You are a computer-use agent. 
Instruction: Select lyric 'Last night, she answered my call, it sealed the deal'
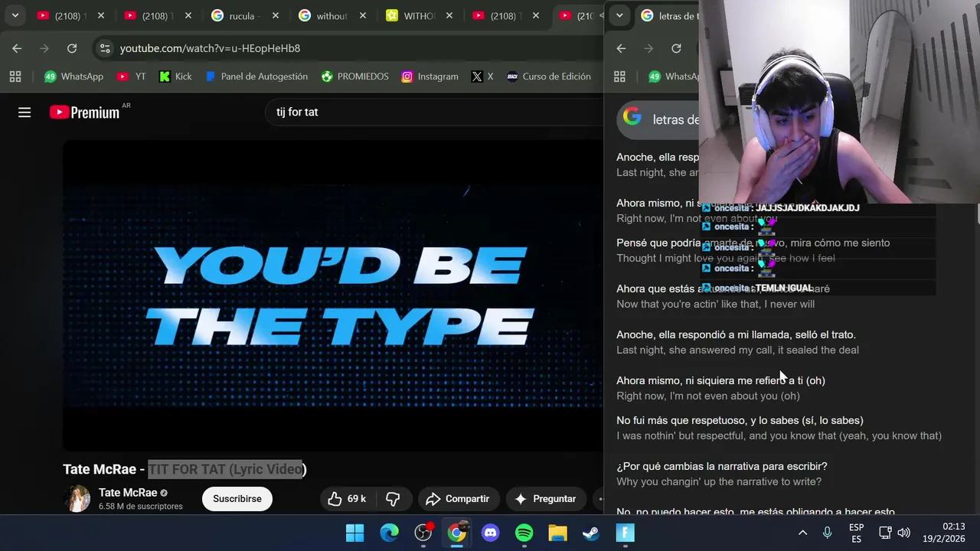coord(737,350)
